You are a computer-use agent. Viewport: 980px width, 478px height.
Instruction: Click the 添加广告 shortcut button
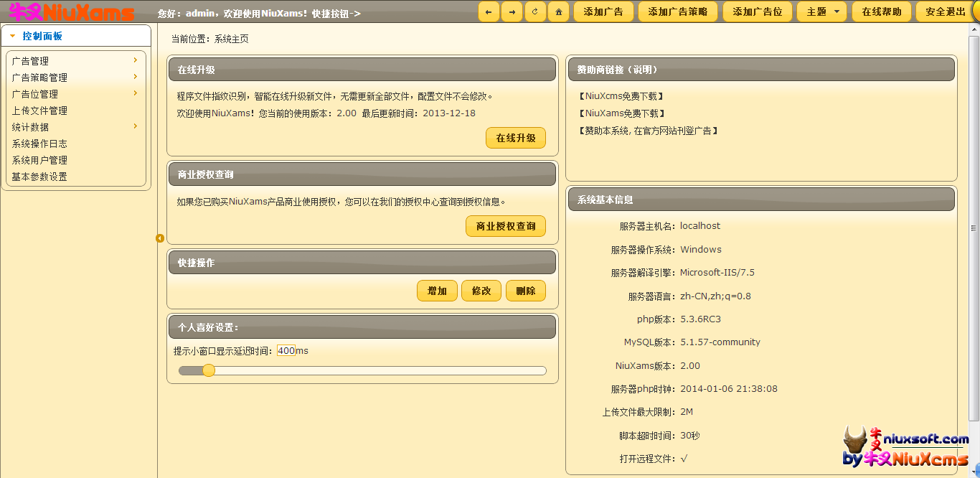tap(603, 11)
